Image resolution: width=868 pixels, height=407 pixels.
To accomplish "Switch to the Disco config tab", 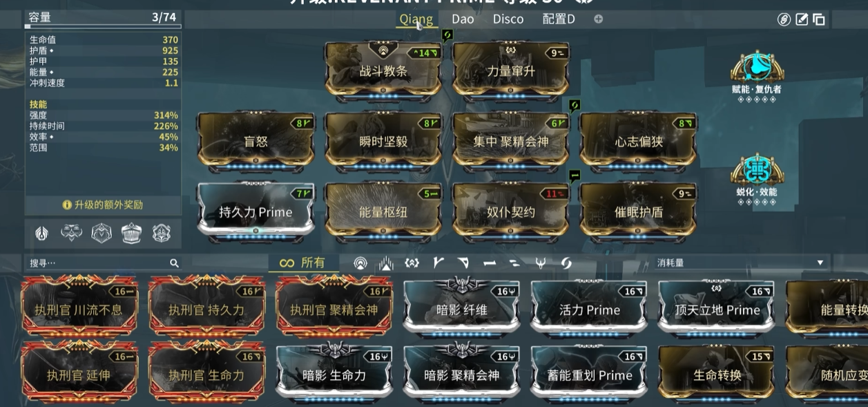I will pos(508,19).
